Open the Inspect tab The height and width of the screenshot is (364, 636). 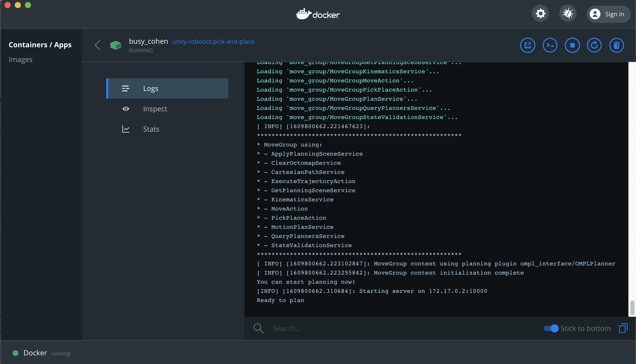coord(155,109)
